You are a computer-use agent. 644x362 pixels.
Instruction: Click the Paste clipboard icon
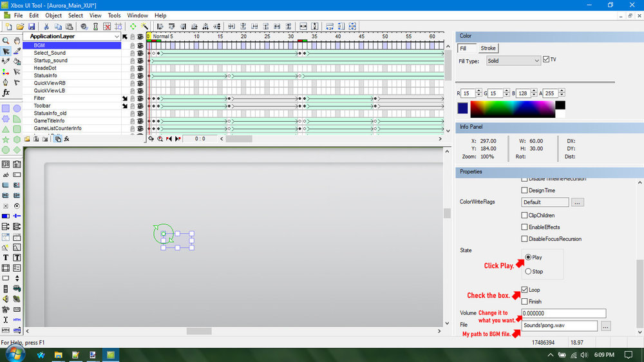(x=69, y=26)
